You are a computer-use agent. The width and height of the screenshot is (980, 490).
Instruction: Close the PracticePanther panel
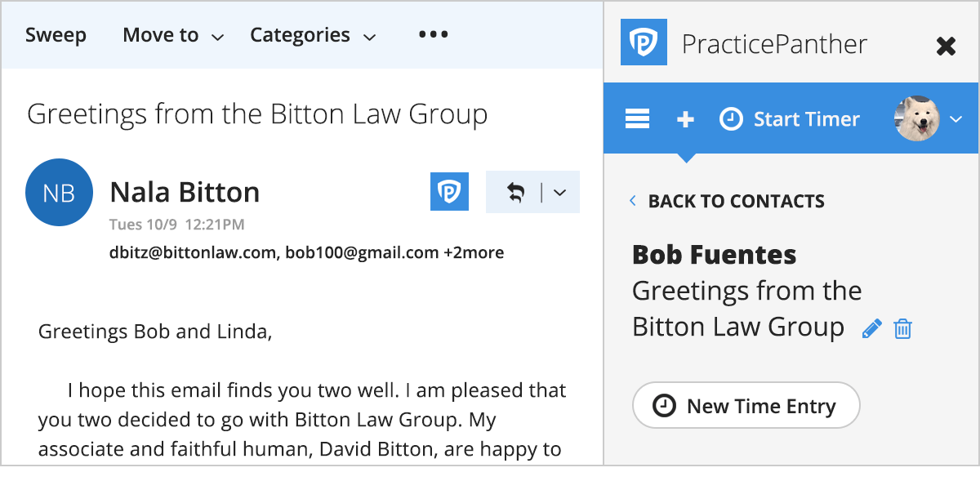[x=946, y=46]
